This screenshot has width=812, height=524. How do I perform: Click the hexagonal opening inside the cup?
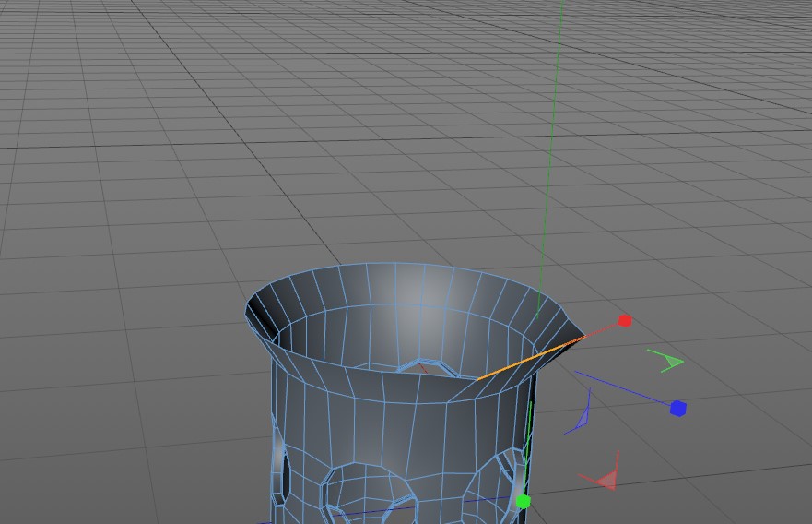(429, 367)
